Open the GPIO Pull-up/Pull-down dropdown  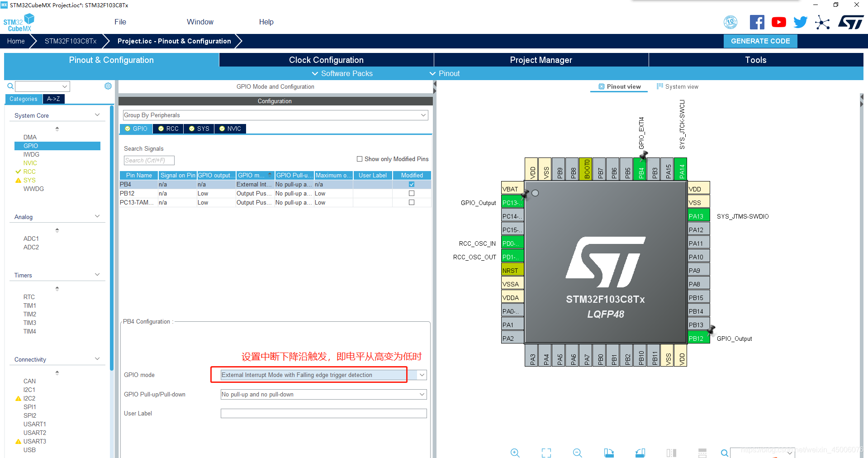(x=422, y=394)
